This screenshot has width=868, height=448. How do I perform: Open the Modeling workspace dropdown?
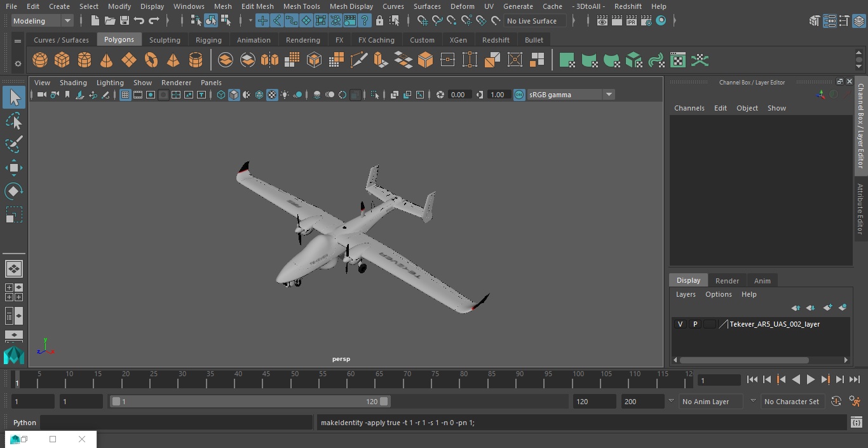(x=43, y=21)
